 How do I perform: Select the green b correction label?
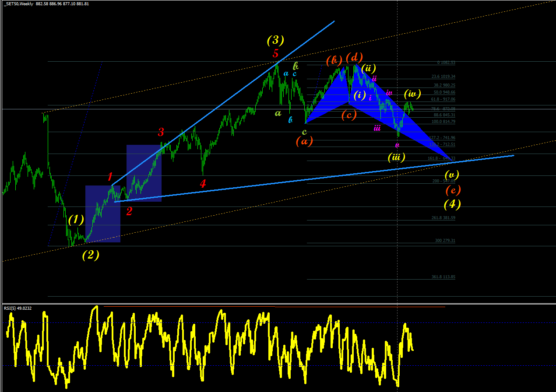[296, 66]
